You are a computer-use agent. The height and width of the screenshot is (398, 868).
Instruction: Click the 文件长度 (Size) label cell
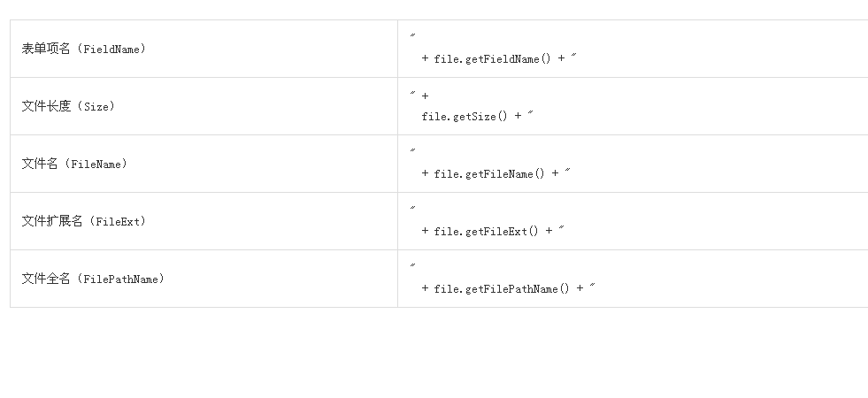(69, 107)
